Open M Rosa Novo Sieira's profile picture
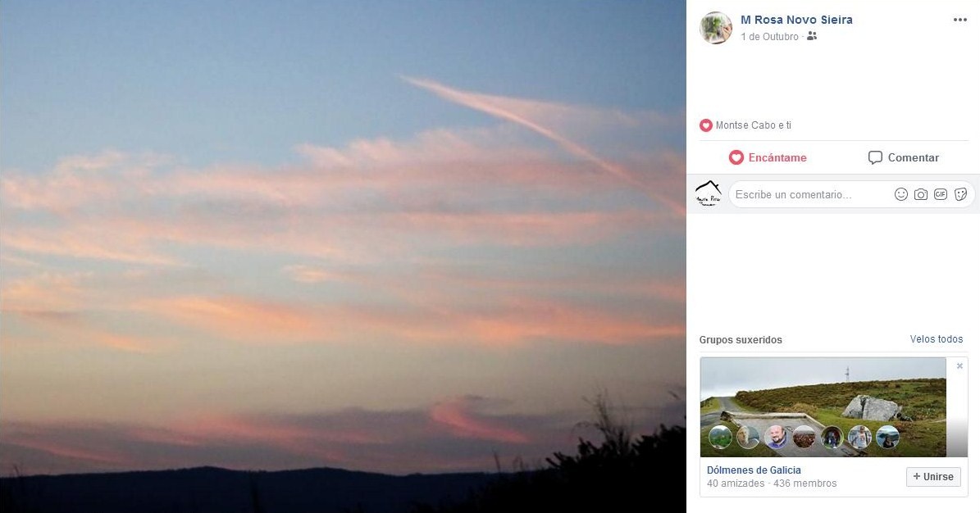The width and height of the screenshot is (980, 513). coord(715,28)
